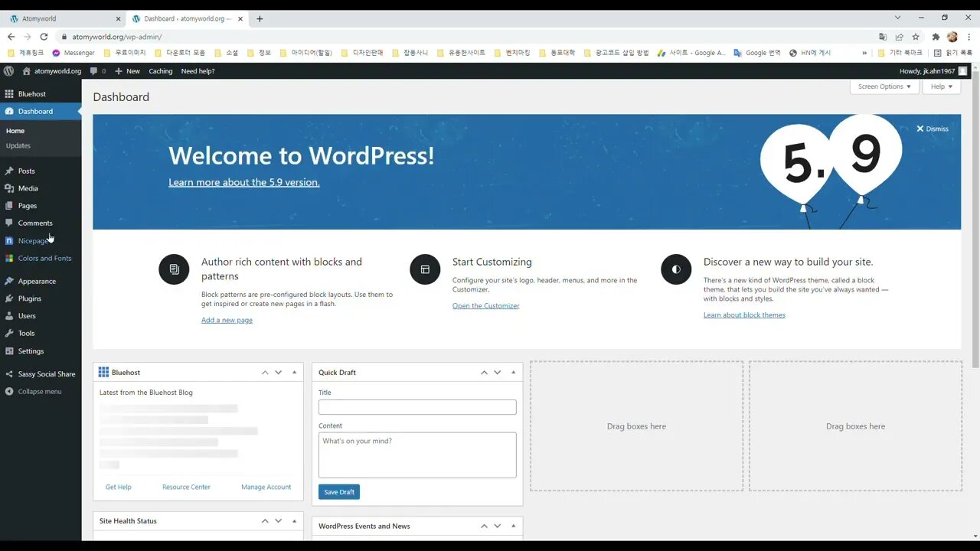Click the Add a new page link
The height and width of the screenshot is (551, 980).
tap(227, 320)
